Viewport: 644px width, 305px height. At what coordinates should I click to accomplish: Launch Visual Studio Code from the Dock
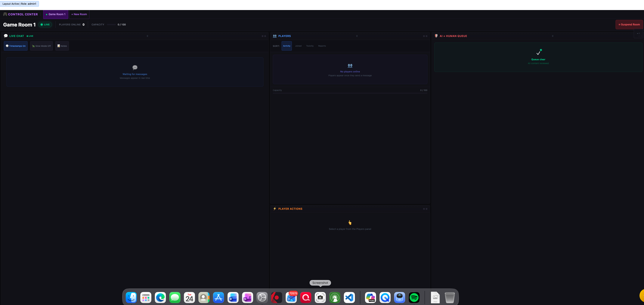(x=349, y=297)
